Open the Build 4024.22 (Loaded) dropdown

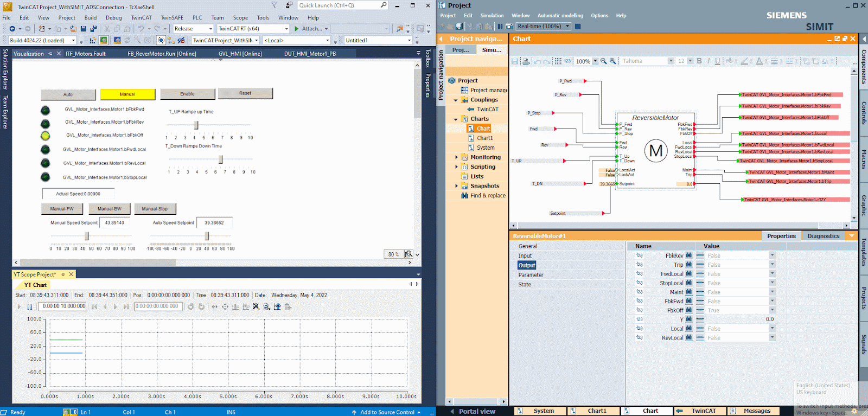coord(73,41)
